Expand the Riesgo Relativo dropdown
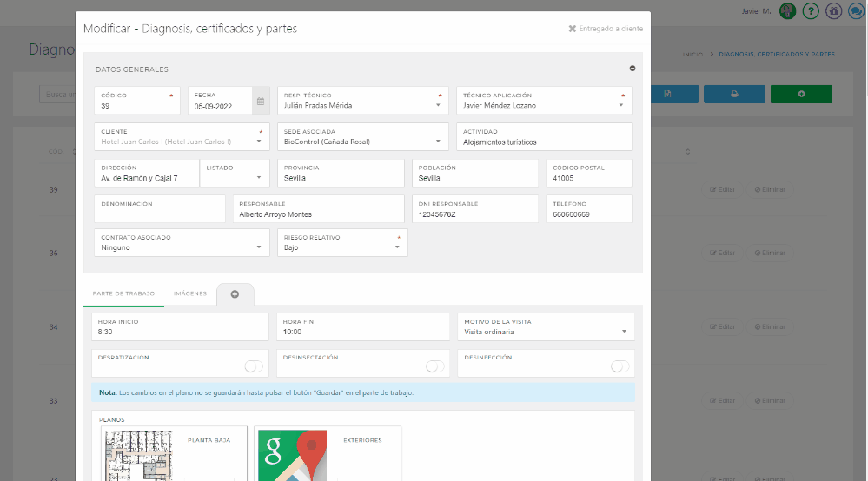This screenshot has width=868, height=481. coord(343,247)
